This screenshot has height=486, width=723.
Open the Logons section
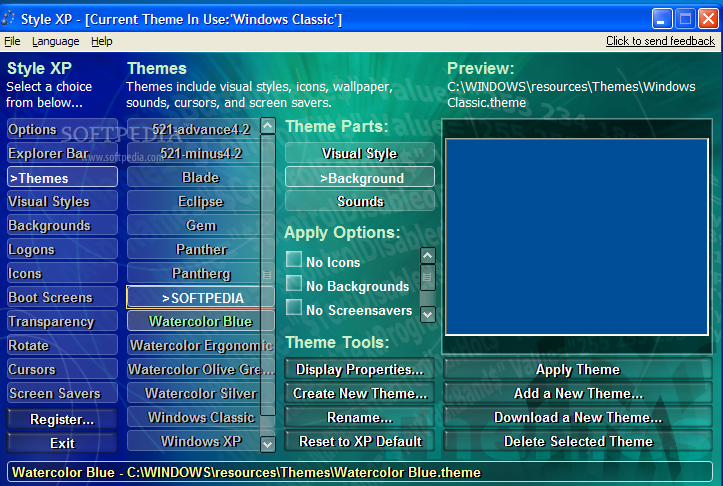tap(62, 249)
